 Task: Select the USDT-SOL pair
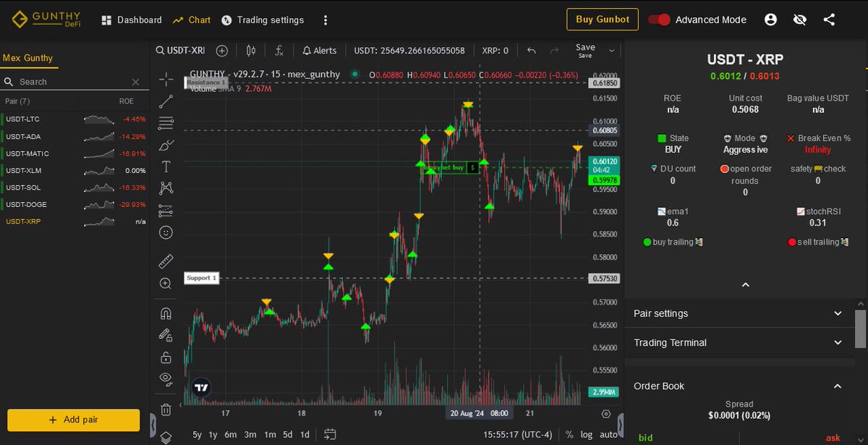pyautogui.click(x=75, y=187)
